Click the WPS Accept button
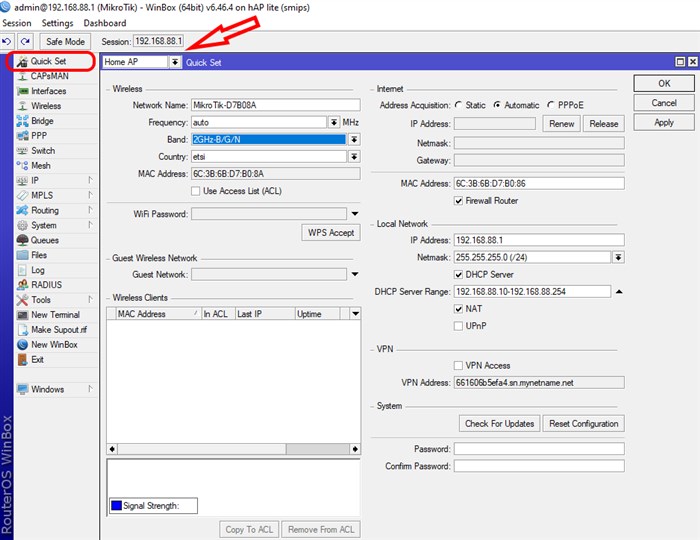 pyautogui.click(x=331, y=233)
